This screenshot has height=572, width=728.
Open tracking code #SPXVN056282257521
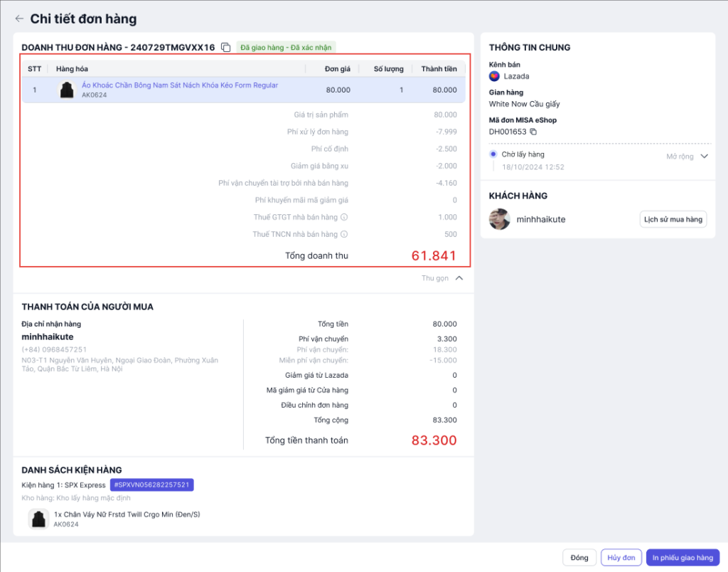point(151,484)
